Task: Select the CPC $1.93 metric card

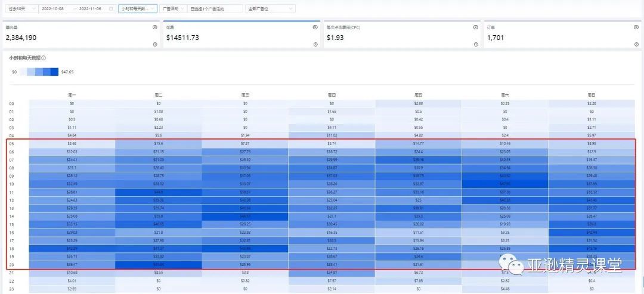Action: coord(402,35)
